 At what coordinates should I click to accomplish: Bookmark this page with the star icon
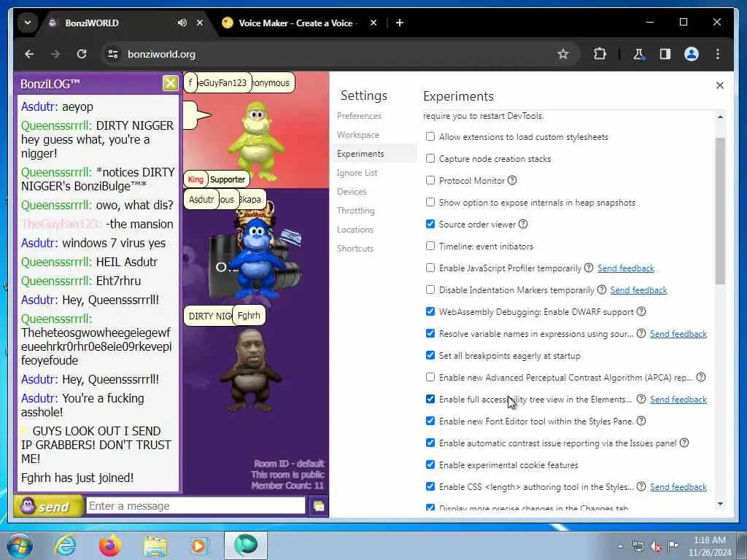[563, 54]
